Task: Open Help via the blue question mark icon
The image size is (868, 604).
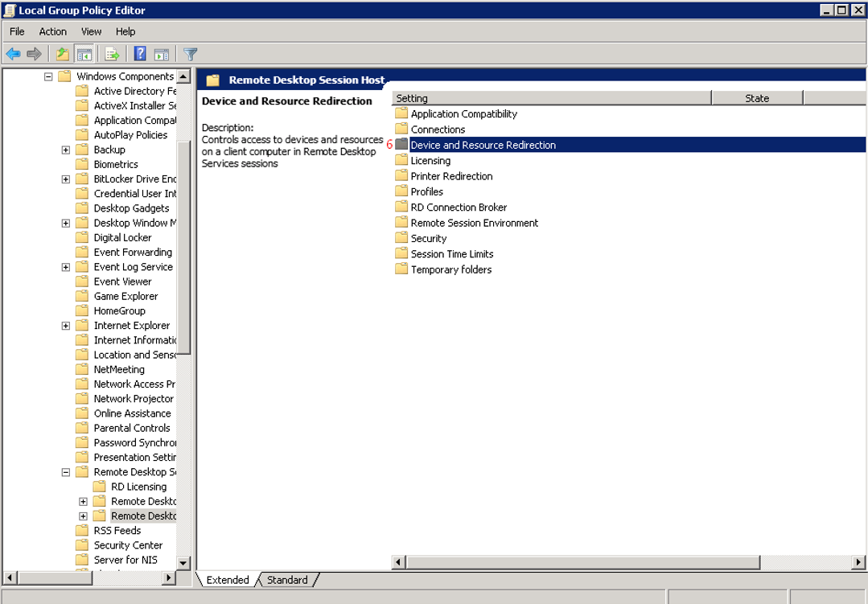Action: 140,54
